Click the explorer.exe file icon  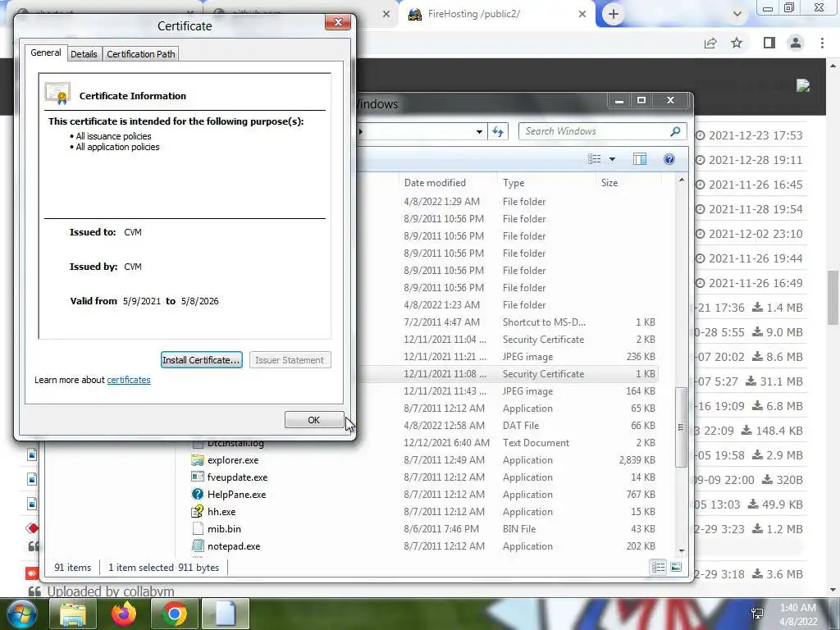tap(198, 460)
